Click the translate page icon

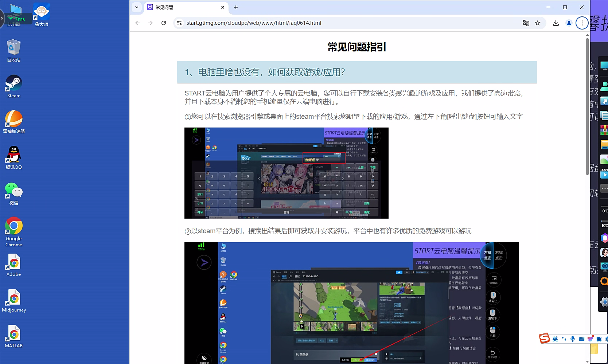click(x=526, y=23)
